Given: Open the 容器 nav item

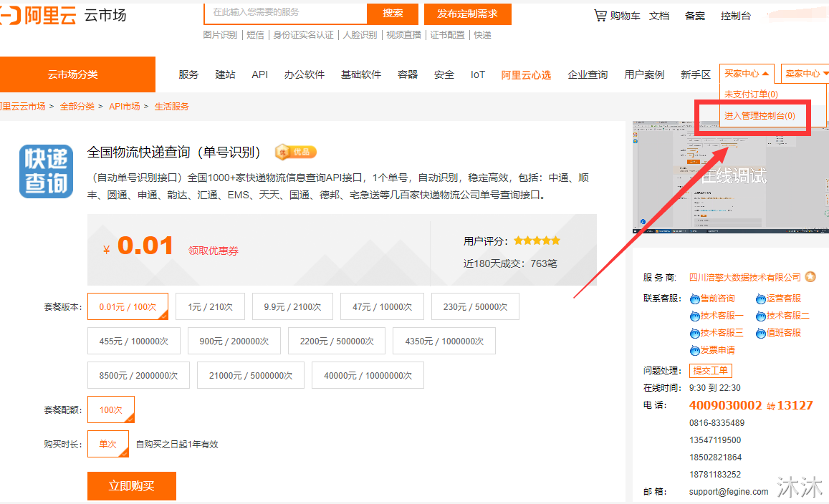Looking at the screenshot, I should [x=408, y=74].
